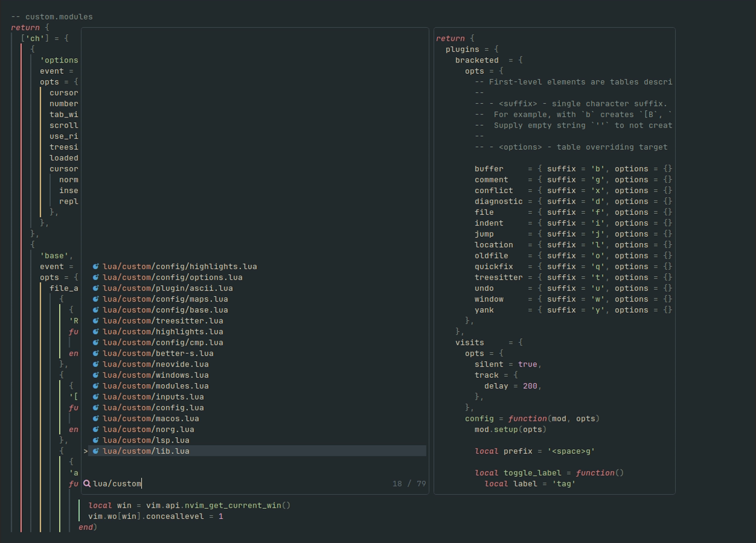Screen dimensions: 756x543
Task: Select the lua/custom/config/highlights.lua result
Action: 180,267
